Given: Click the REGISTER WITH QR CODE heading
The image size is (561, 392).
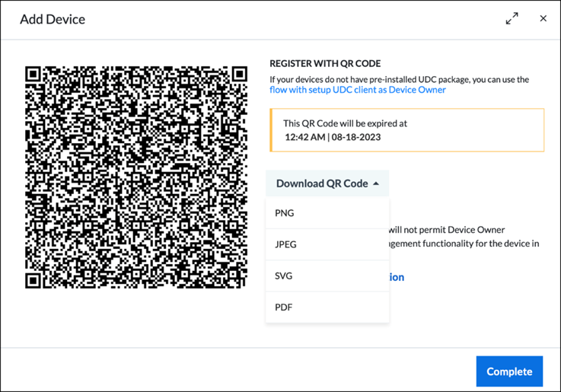Looking at the screenshot, I should coord(325,64).
